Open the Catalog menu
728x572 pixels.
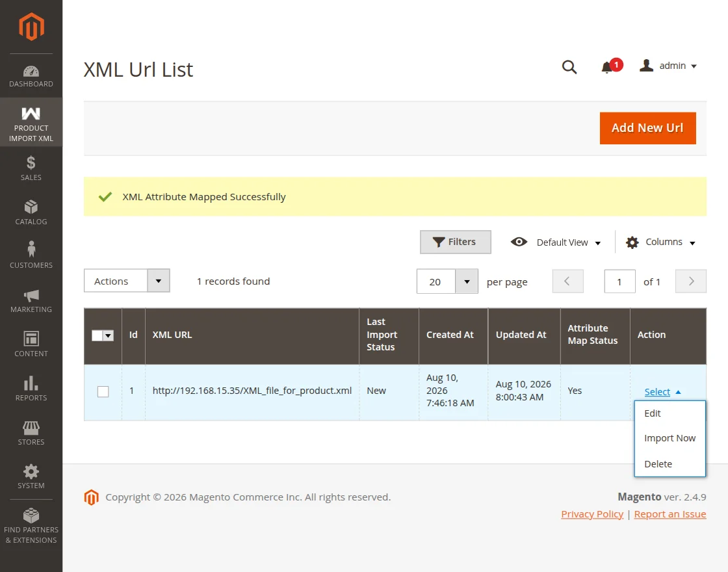click(31, 213)
